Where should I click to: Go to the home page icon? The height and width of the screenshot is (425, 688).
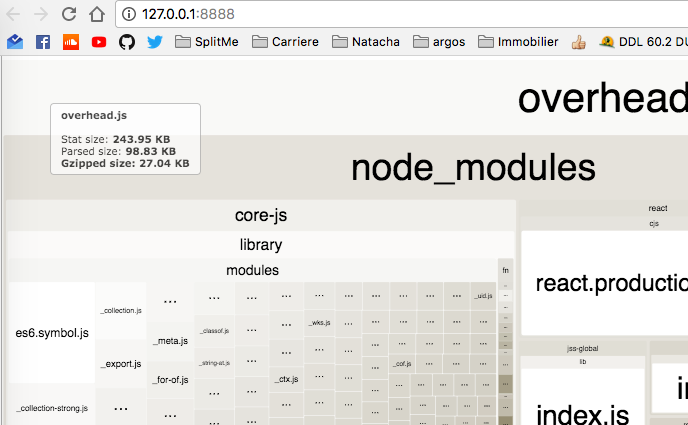click(97, 14)
